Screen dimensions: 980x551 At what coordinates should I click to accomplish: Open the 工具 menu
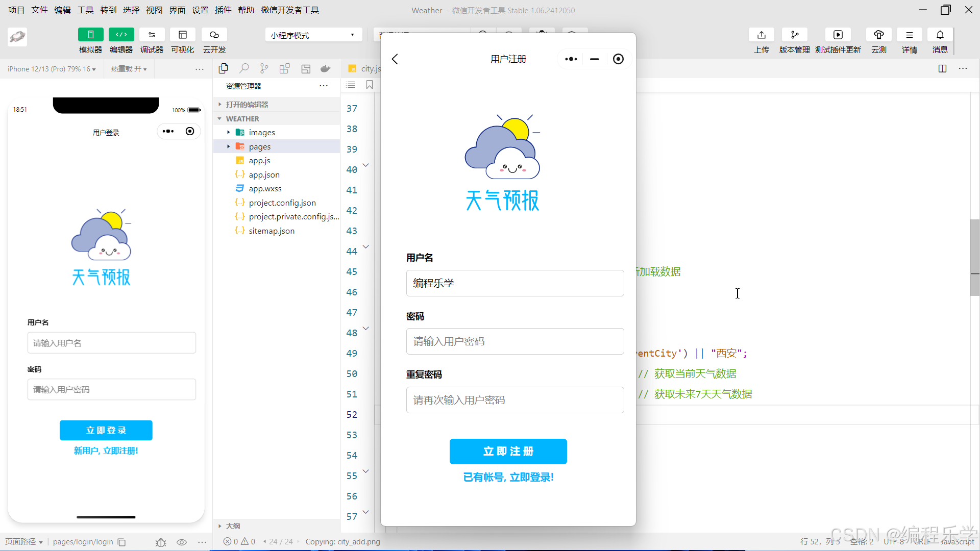pyautogui.click(x=85, y=10)
